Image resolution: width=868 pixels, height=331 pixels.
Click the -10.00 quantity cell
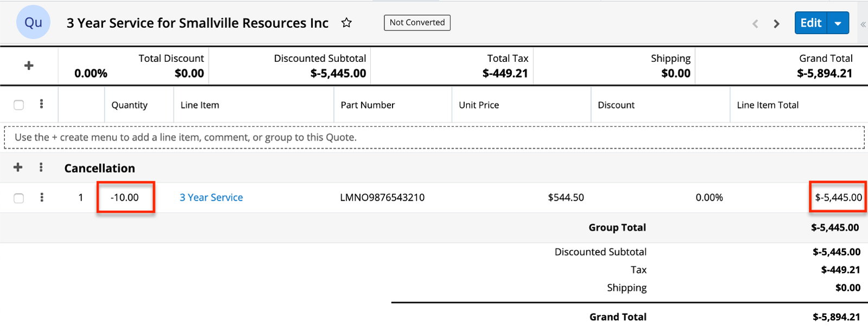125,198
